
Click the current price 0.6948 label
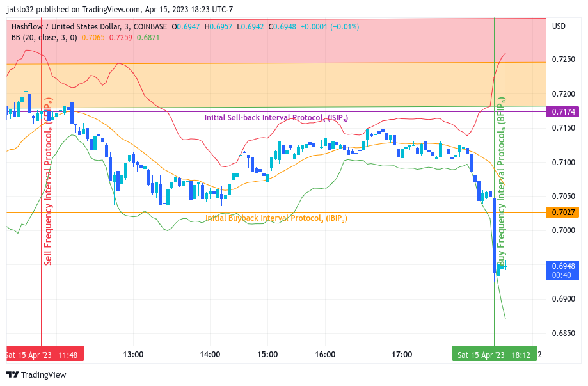562,271
